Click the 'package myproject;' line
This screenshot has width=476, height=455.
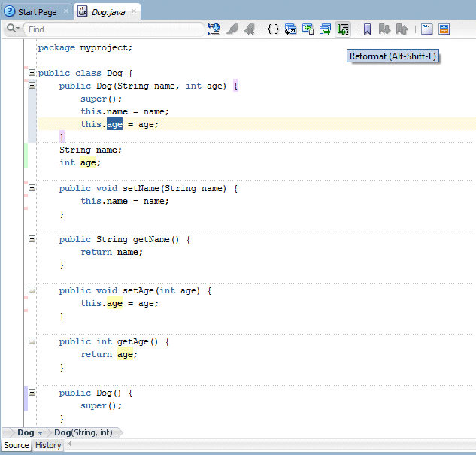(85, 47)
